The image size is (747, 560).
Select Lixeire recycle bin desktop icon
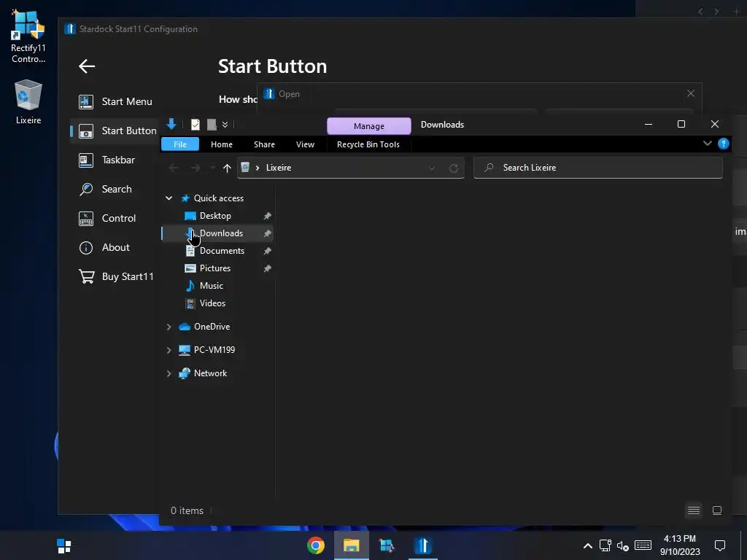point(28,102)
